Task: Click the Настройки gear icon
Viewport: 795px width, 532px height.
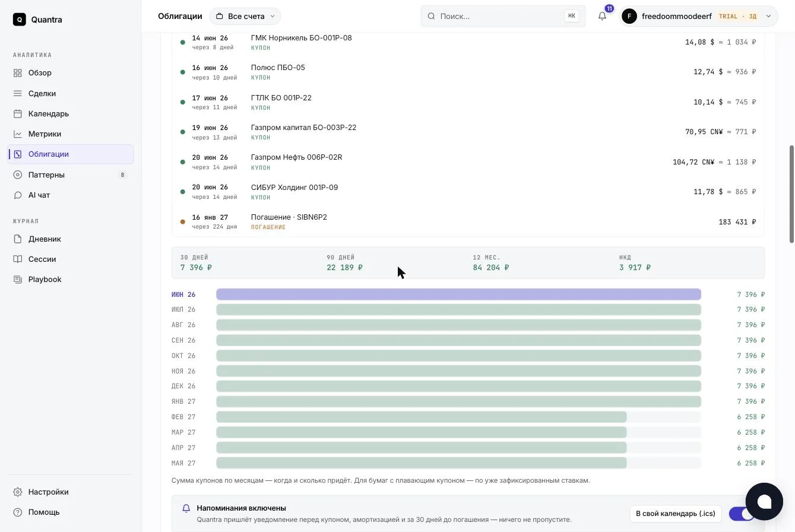Action: click(18, 492)
